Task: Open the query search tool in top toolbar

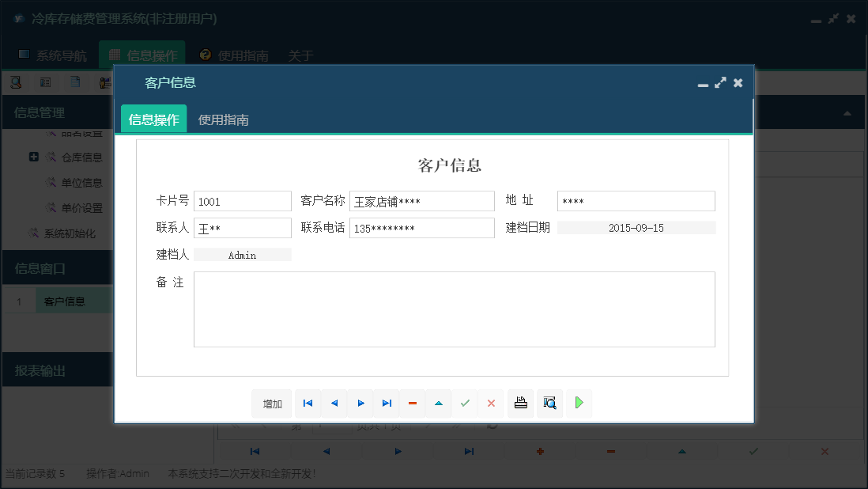Action: coord(16,81)
